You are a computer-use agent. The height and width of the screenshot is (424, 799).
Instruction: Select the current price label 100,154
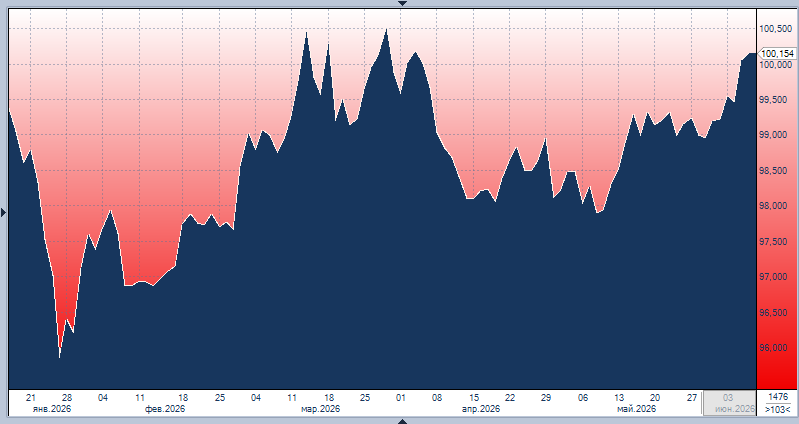(x=777, y=54)
